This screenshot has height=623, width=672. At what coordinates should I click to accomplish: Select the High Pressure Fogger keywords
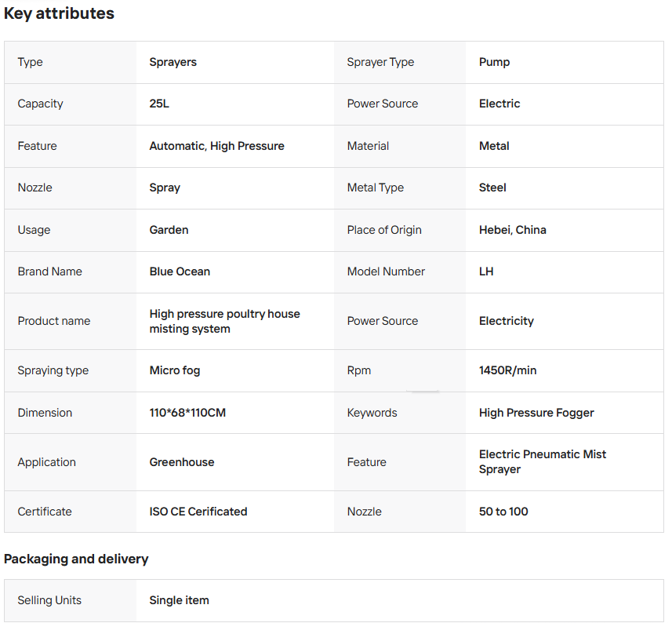(536, 413)
